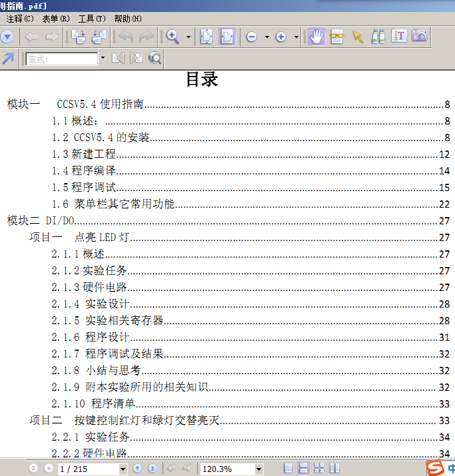This screenshot has width=455, height=476.
Task: Click contents entry 2.1.10 程序清单
Action: click(250, 403)
